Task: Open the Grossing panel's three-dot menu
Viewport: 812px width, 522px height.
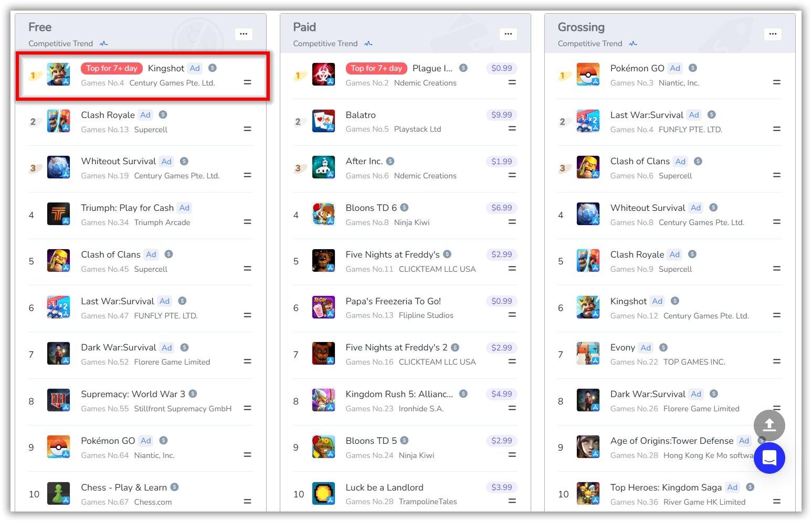Action: [773, 34]
